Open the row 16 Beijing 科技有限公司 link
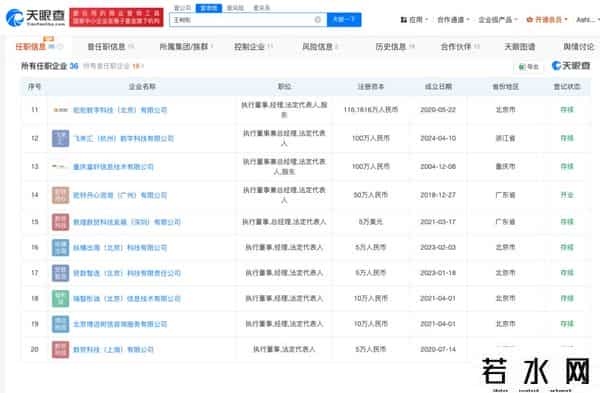 [x=120, y=248]
